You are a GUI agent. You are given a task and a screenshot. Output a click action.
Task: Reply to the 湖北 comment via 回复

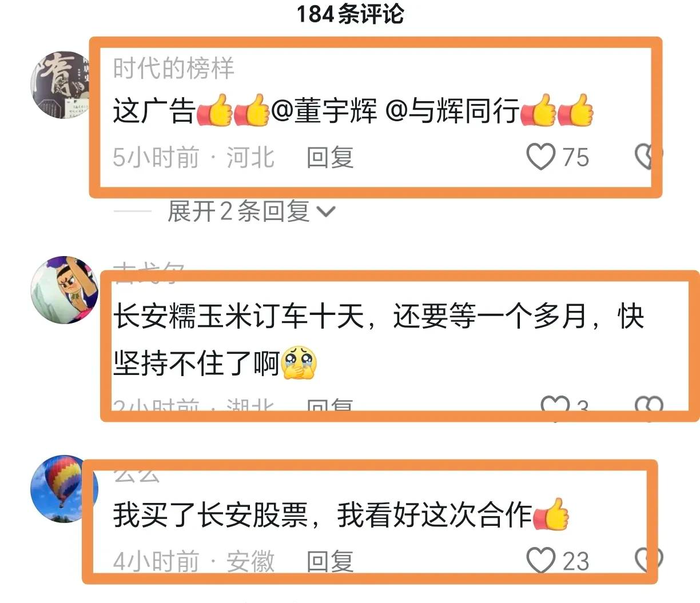pos(330,405)
